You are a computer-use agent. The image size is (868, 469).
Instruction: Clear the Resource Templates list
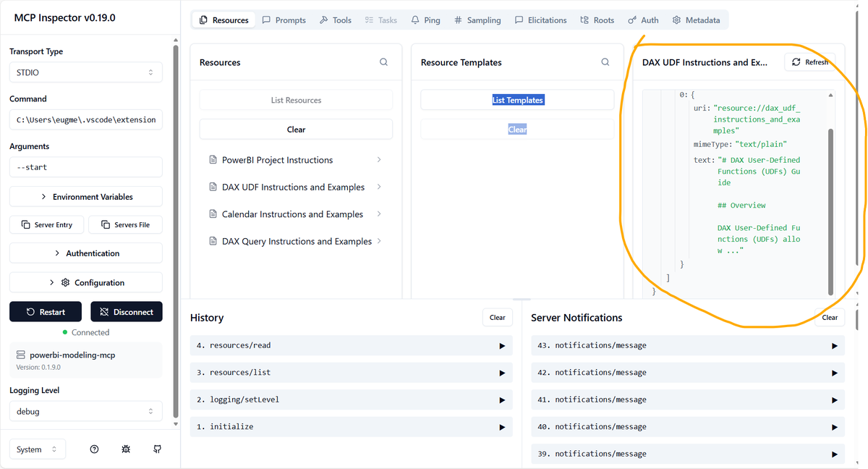(x=517, y=130)
